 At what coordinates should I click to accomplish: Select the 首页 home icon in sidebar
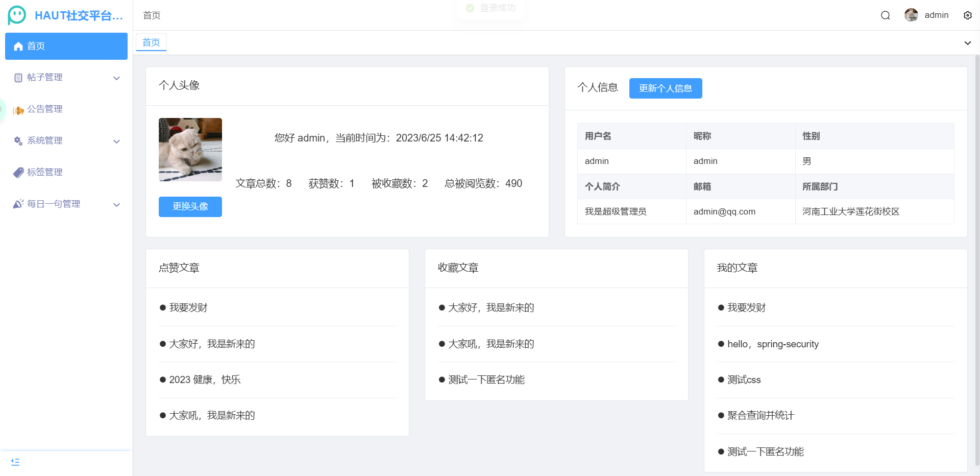[x=18, y=46]
